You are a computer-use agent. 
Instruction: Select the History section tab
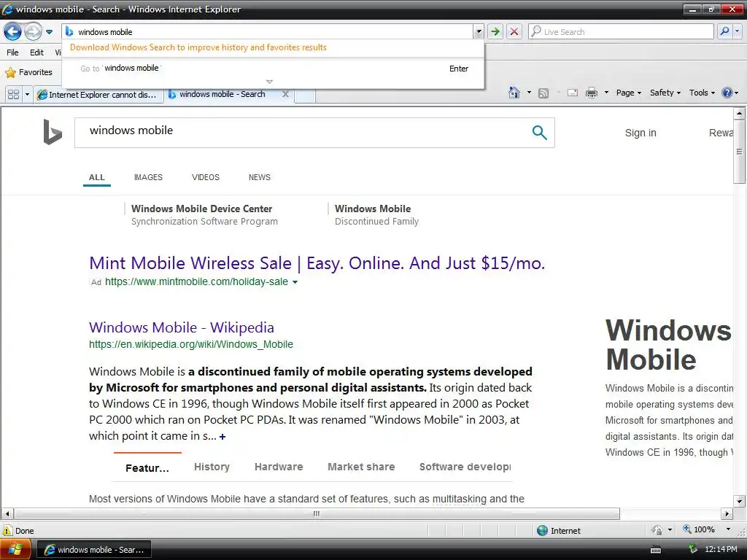tap(212, 467)
